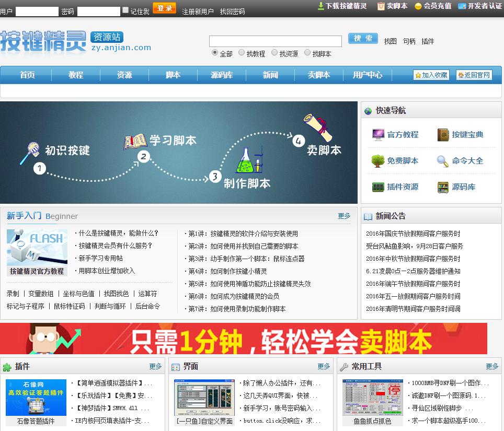Screen dimensions: 504x431
Task: Click the book icon beside 新闻公告
Action: pos(368,216)
